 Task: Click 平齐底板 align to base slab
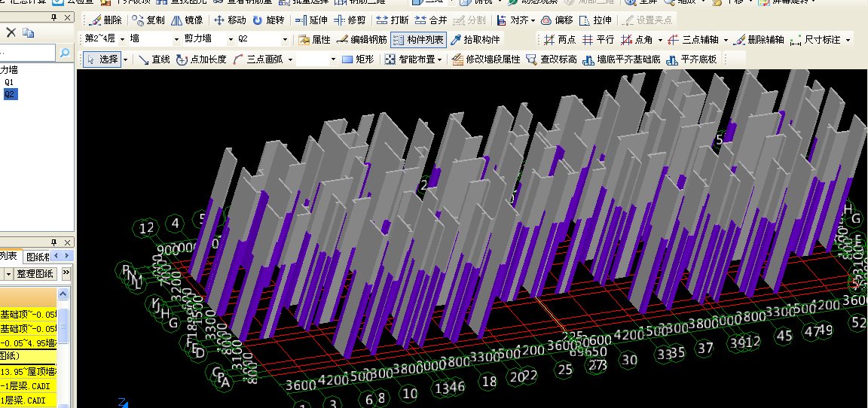click(692, 59)
